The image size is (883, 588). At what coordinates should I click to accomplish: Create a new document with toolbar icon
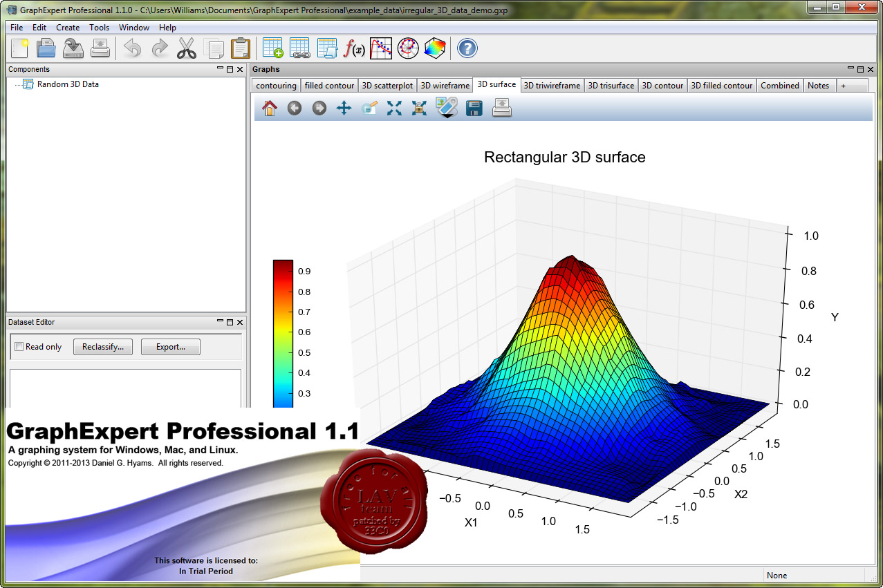tap(19, 48)
